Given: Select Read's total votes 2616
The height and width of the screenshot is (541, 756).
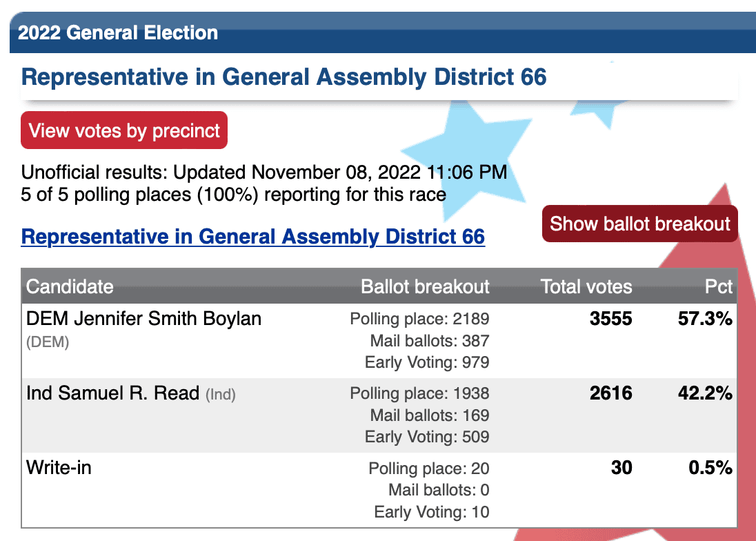Looking at the screenshot, I should point(610,393).
